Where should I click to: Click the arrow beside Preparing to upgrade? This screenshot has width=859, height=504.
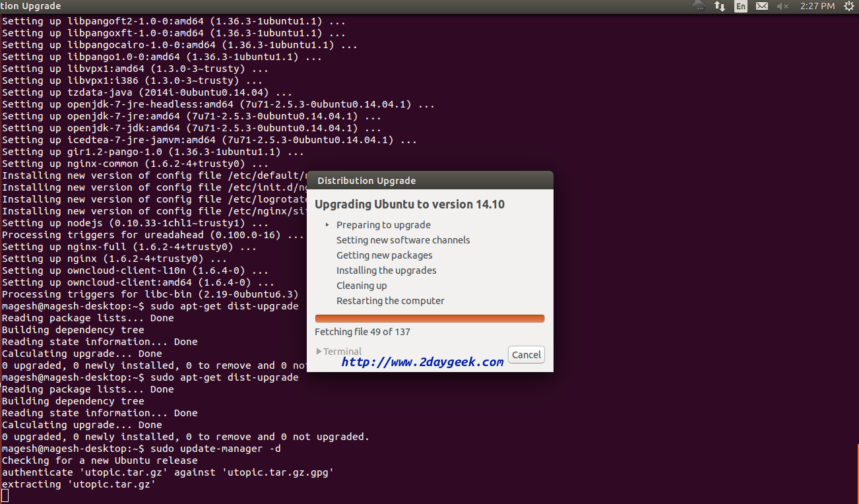click(327, 225)
